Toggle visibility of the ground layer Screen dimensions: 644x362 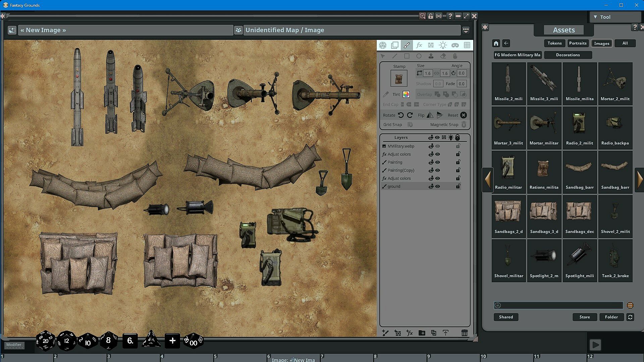click(438, 186)
